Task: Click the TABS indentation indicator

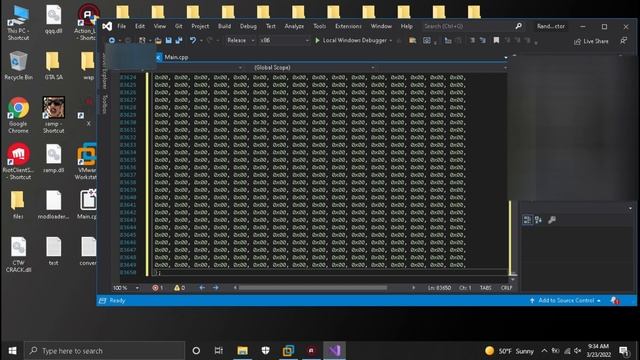Action: tap(486, 288)
